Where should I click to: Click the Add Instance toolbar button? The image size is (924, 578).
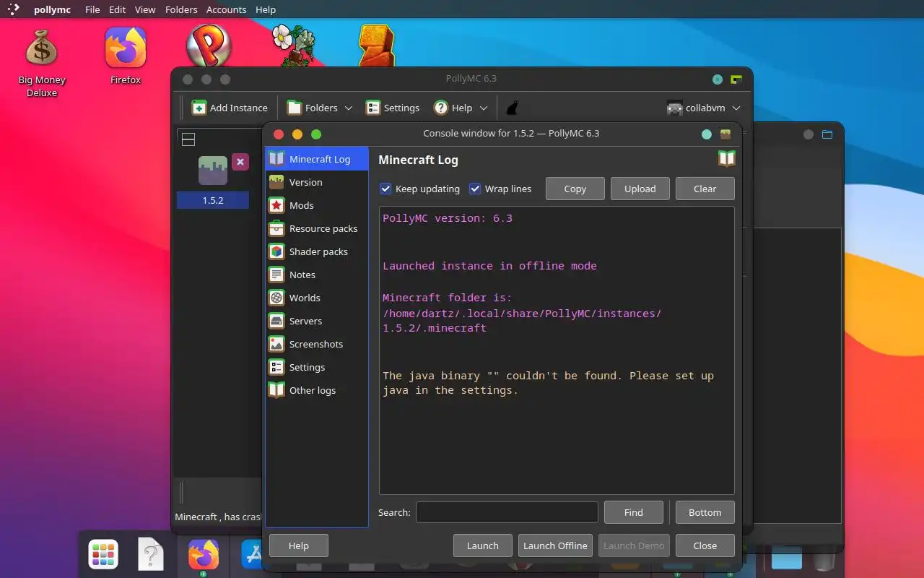click(x=230, y=108)
